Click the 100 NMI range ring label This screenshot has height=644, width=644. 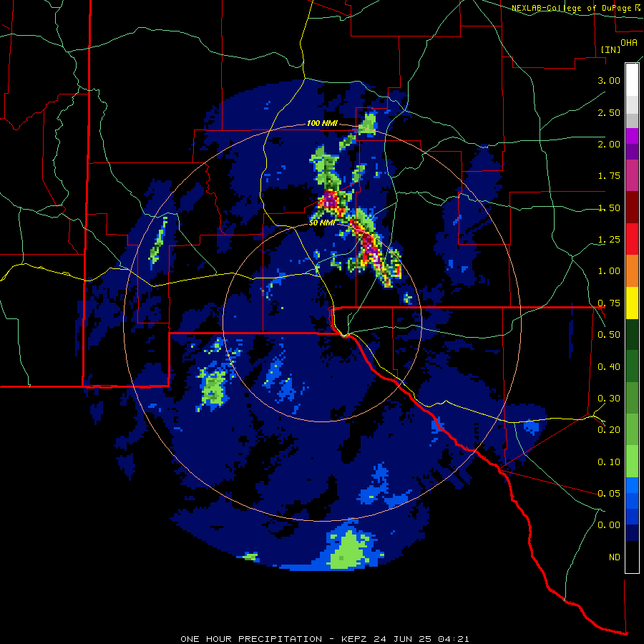point(322,123)
